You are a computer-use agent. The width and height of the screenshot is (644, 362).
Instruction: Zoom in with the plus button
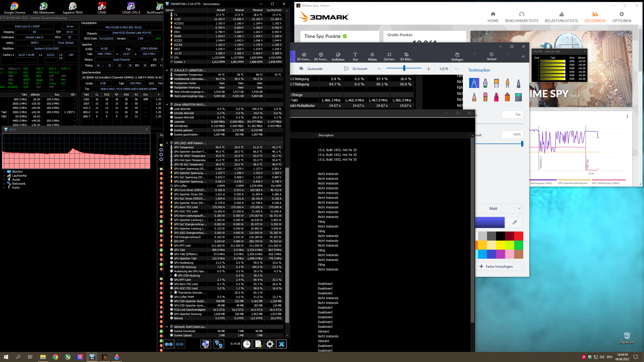(x=429, y=69)
